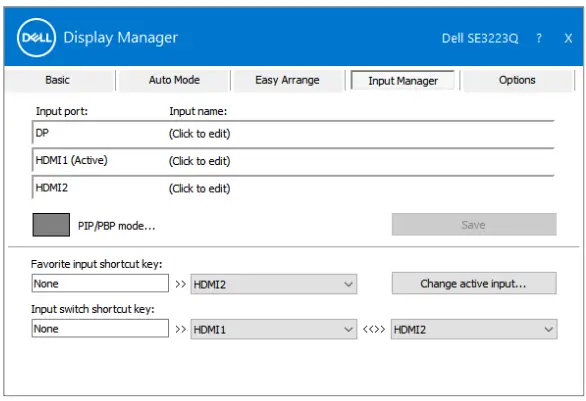Focus Input switch shortcut key field

pyautogui.click(x=100, y=328)
